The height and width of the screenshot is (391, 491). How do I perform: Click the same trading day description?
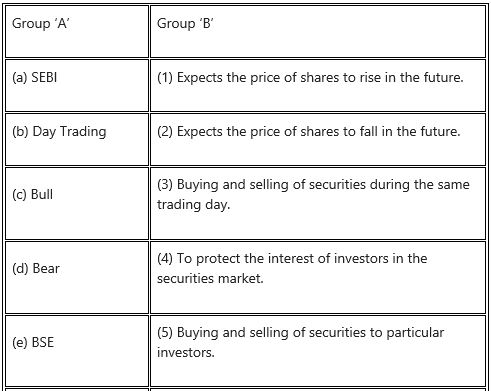coord(313,195)
